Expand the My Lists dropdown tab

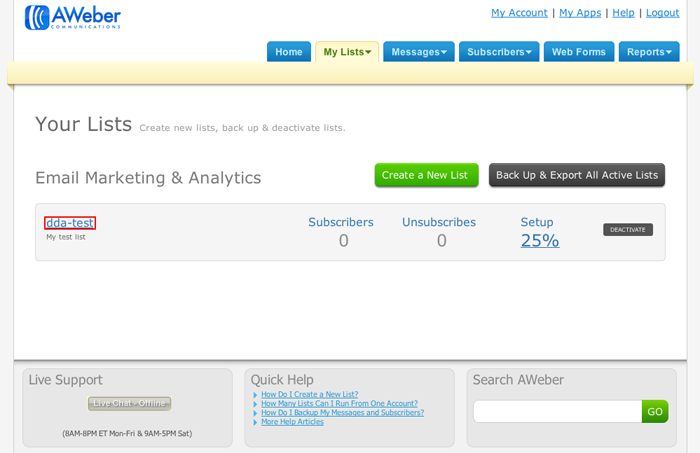[347, 52]
